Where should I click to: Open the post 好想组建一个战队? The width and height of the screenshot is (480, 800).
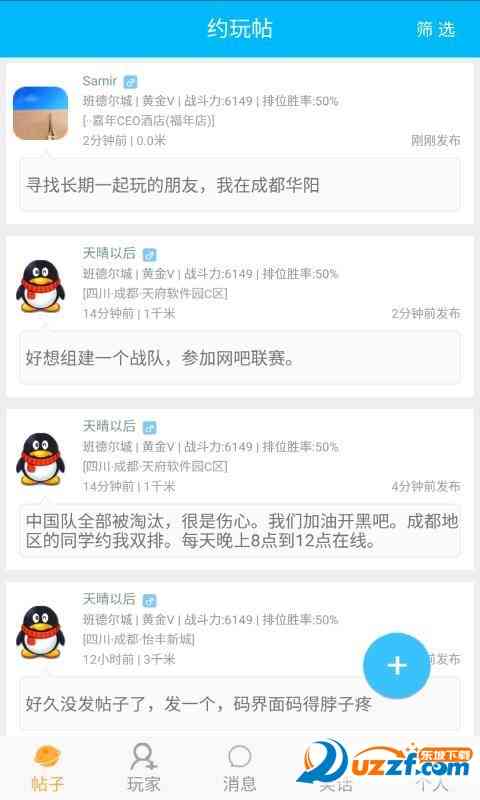[x=240, y=358]
